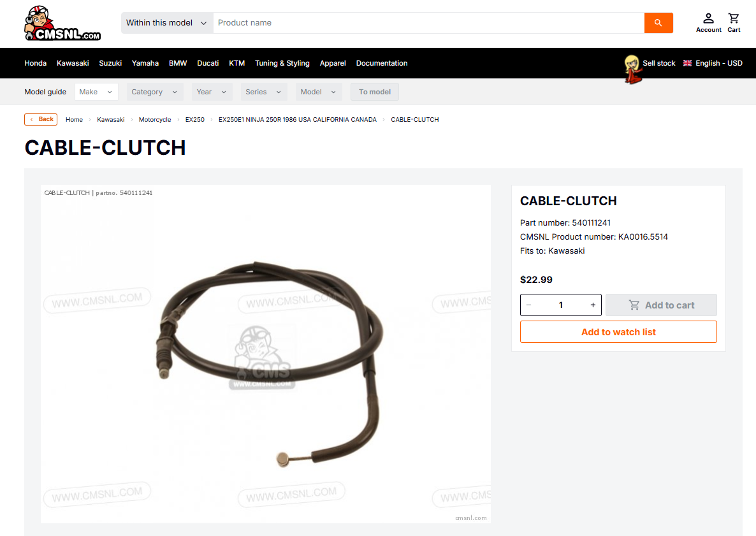Open the Tuning & Styling menu
The width and height of the screenshot is (756, 536).
coord(282,63)
